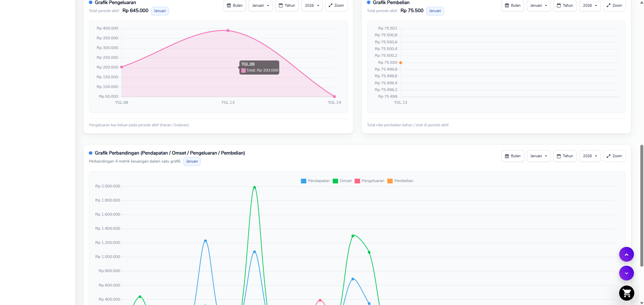Zoom the Grafik Pengeluaran chart
644x305 pixels.
pos(336,5)
